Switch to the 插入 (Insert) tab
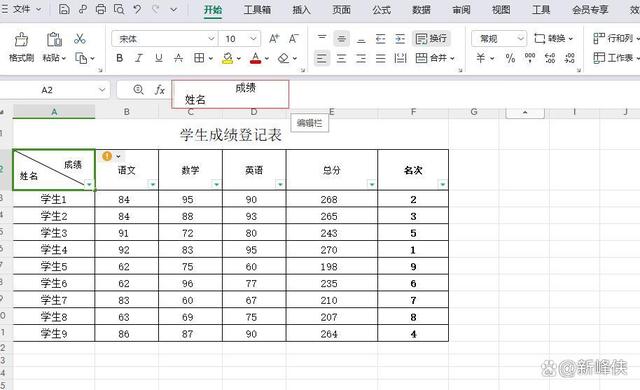640x390 pixels. pos(301,9)
